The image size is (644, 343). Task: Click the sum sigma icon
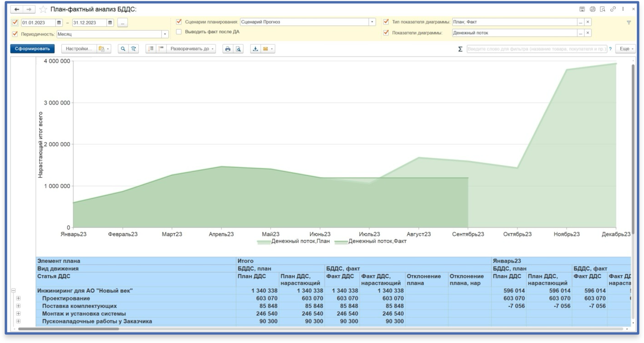[x=460, y=49]
